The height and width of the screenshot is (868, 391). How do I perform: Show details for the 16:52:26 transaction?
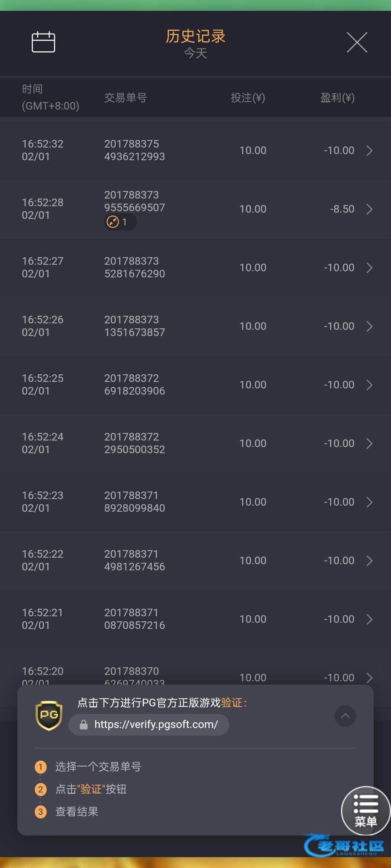[x=369, y=326]
